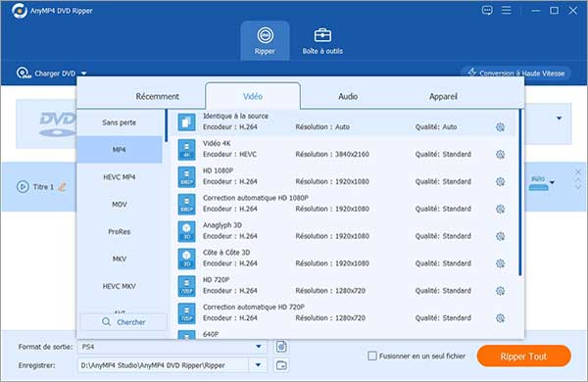588x382 pixels.
Task: Choose Sans perte in format list
Action: coord(120,122)
